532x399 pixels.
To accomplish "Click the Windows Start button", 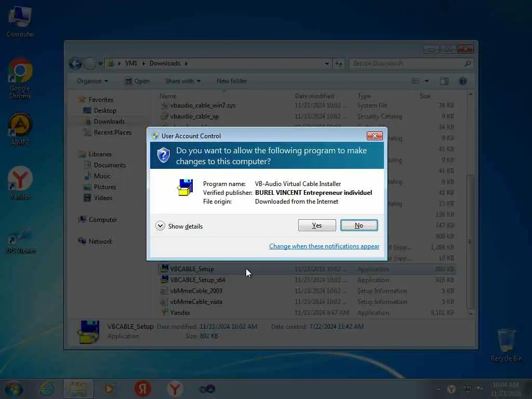I will tap(14, 389).
